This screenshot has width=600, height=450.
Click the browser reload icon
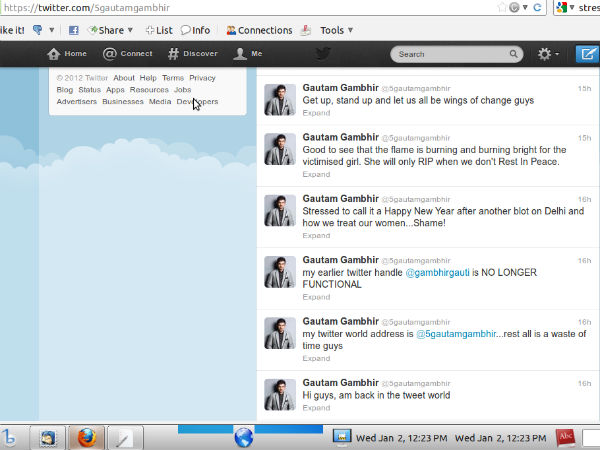coord(537,7)
